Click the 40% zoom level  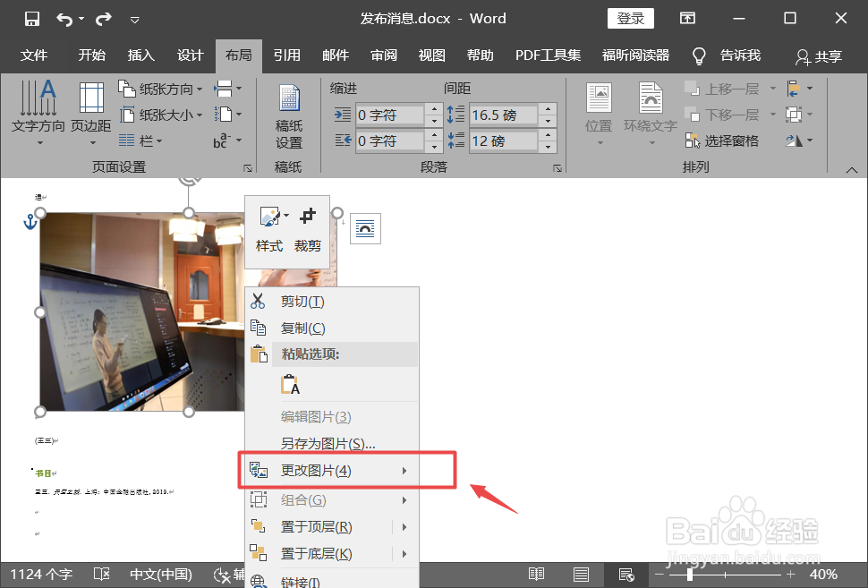coord(823,575)
